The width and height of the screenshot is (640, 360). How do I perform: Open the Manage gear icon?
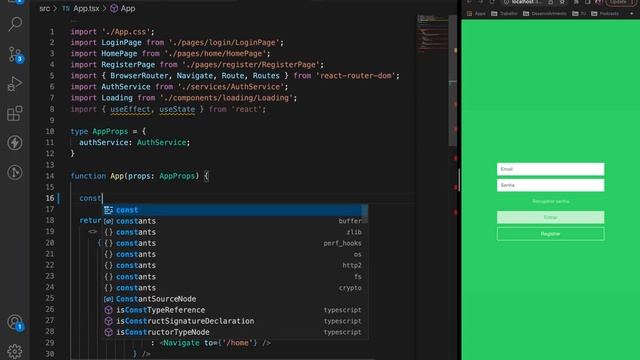[15, 351]
